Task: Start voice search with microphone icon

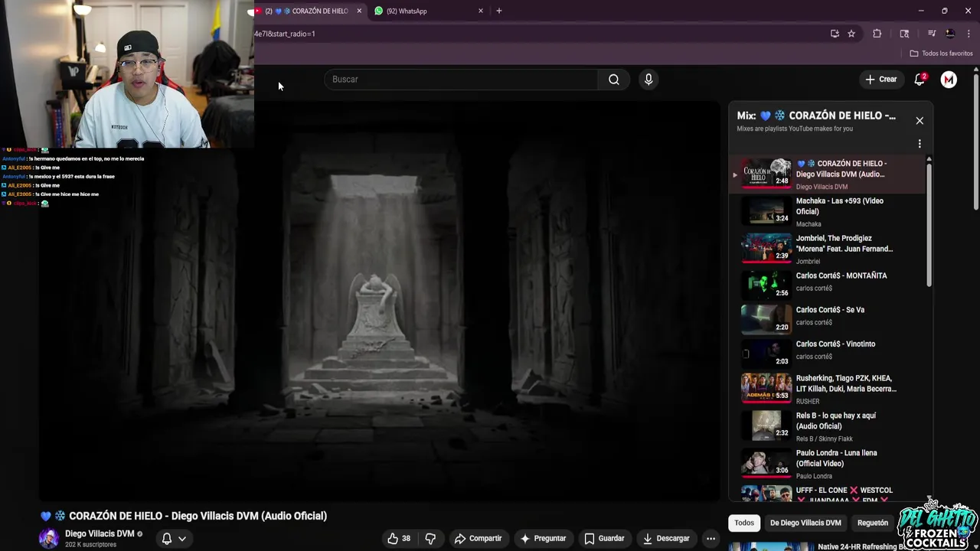Action: 648,80
